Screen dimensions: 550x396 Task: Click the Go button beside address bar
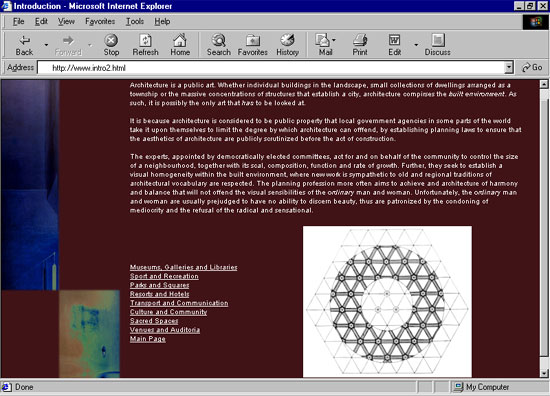click(x=531, y=67)
